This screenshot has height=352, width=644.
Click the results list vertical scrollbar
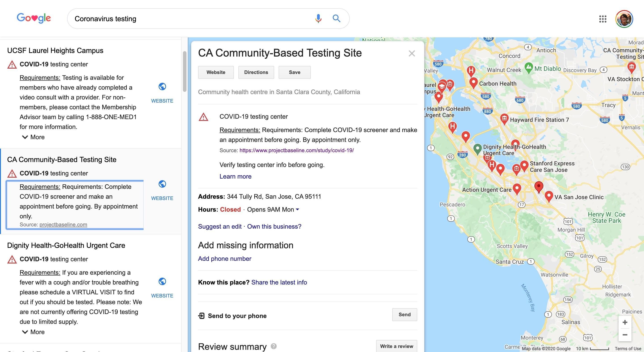coord(184,72)
